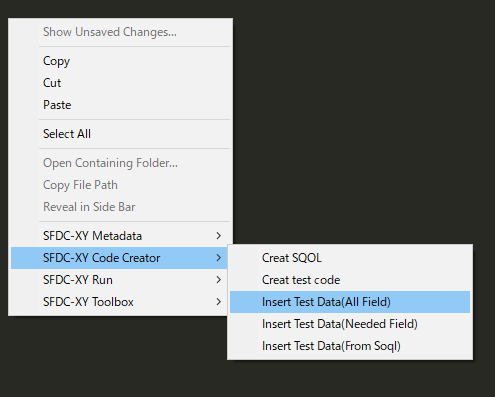Click Select All menu item

pyautogui.click(x=120, y=134)
